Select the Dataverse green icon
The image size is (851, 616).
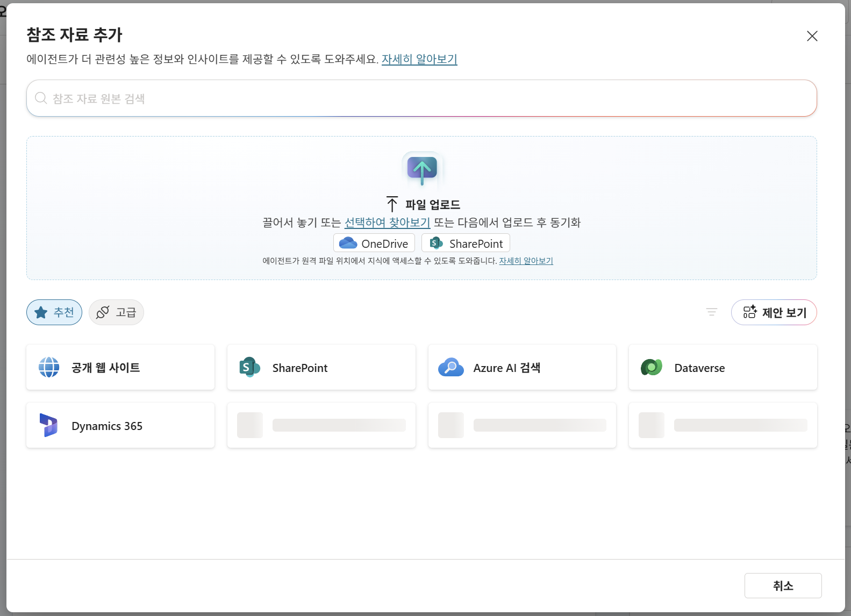tap(652, 367)
